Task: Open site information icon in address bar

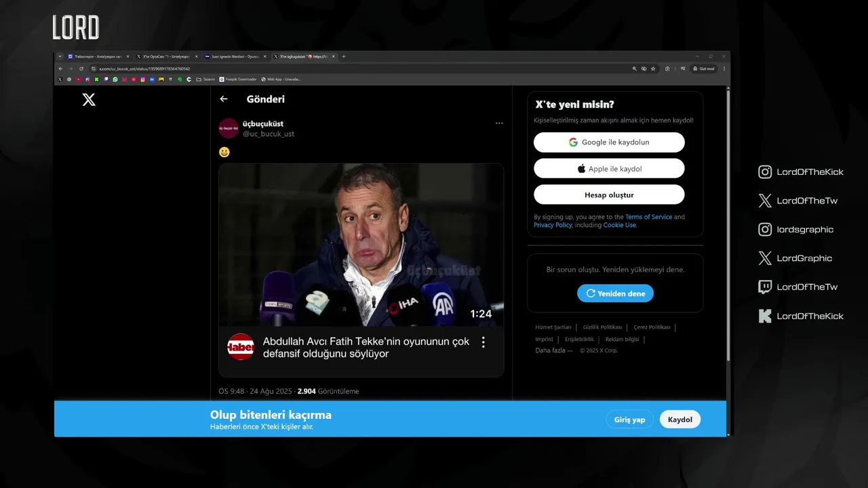Action: (94, 68)
